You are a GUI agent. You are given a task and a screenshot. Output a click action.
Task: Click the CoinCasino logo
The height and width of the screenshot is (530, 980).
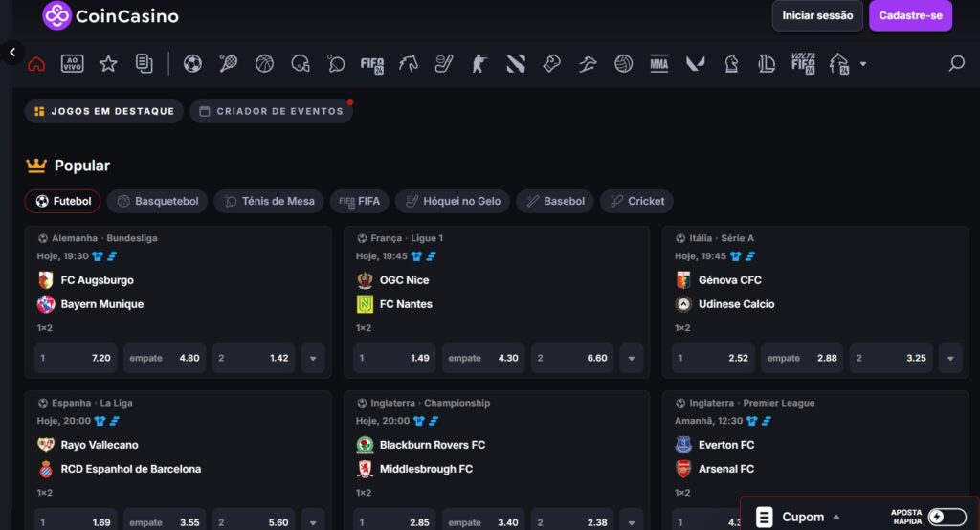tap(111, 15)
